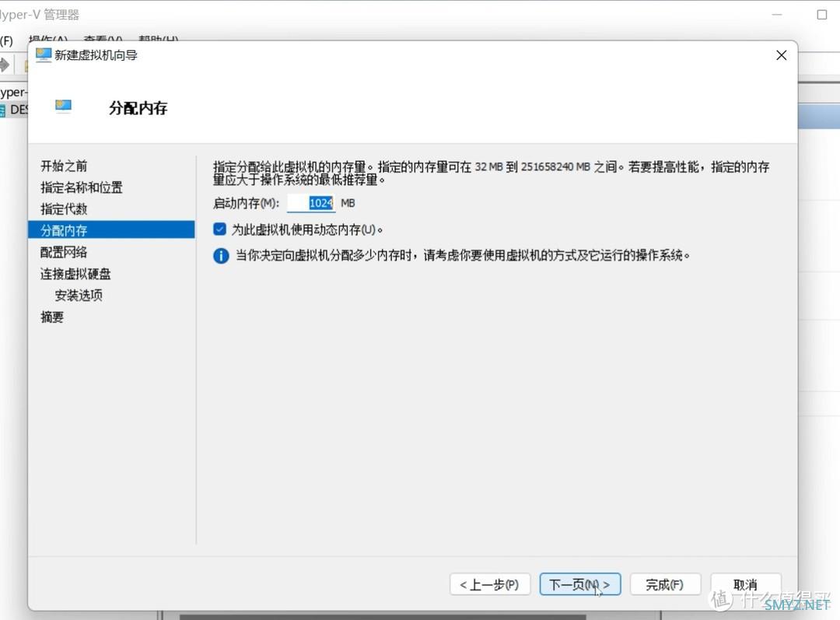The image size is (840, 620).
Task: Open the 指定名称和位置 step
Action: tap(82, 187)
